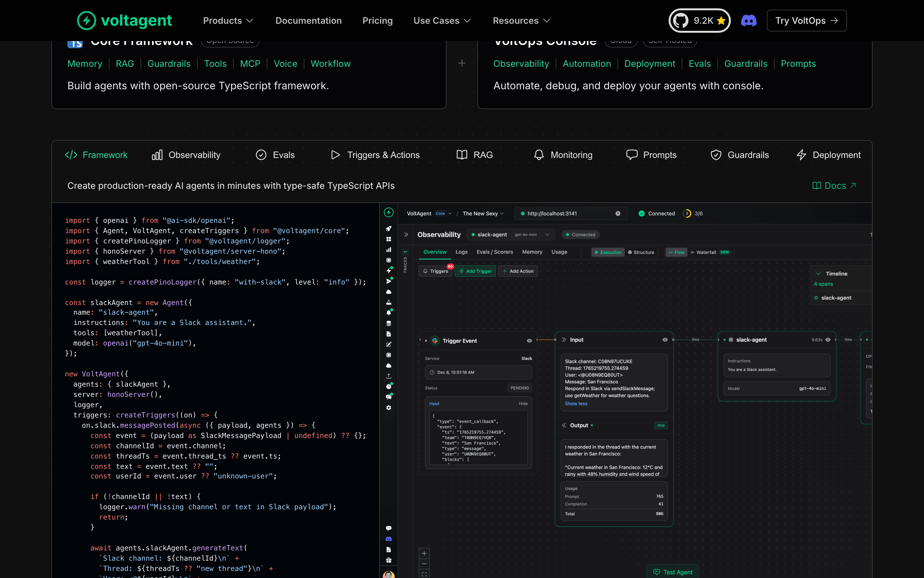Click the Test Agent button
This screenshot has height=578, width=924.
click(673, 572)
